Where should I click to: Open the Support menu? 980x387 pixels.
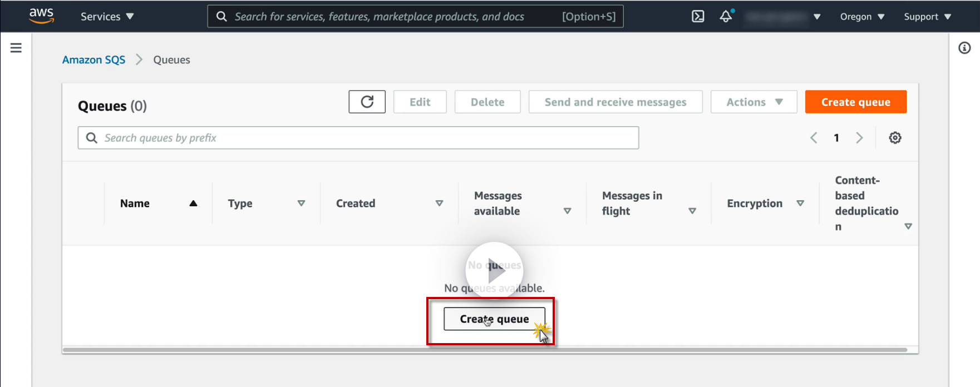click(x=927, y=17)
